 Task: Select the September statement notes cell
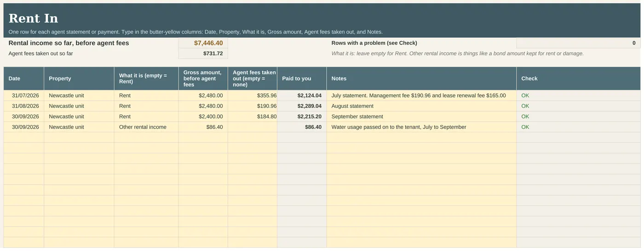click(421, 117)
